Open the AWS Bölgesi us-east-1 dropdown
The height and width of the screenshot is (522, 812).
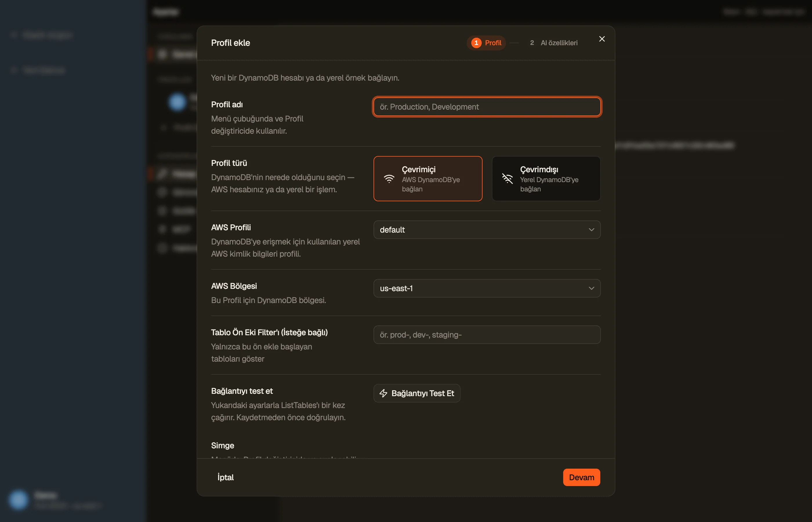click(487, 289)
